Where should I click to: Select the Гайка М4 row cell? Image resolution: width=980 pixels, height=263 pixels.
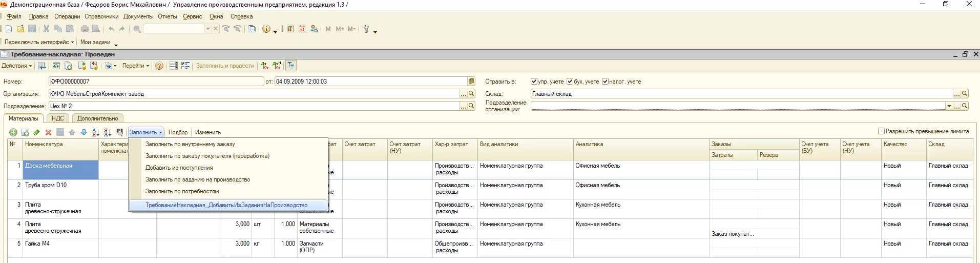[61, 248]
